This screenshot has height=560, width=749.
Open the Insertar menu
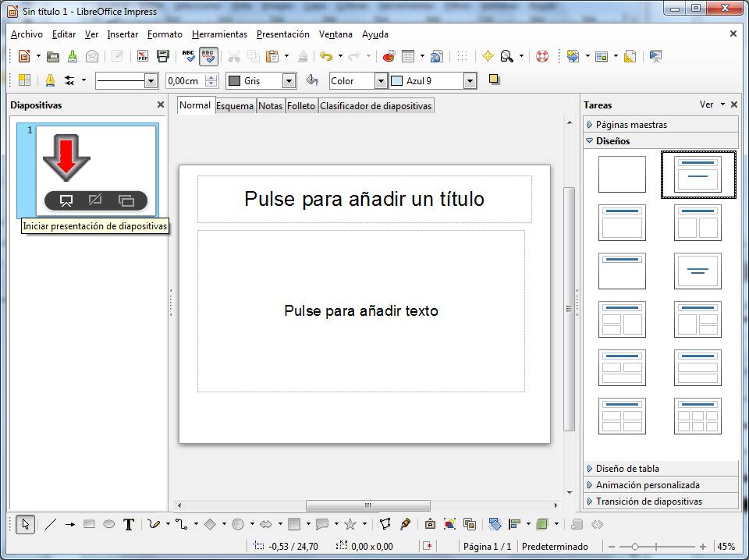point(122,34)
